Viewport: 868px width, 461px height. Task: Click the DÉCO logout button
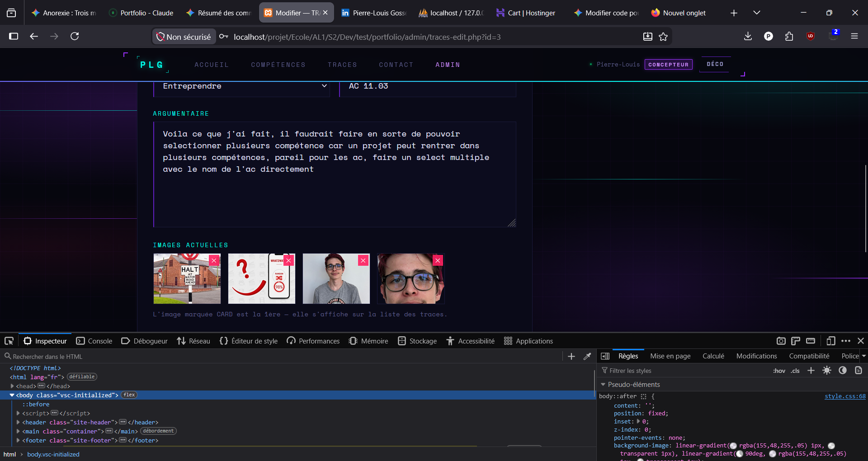pos(715,64)
